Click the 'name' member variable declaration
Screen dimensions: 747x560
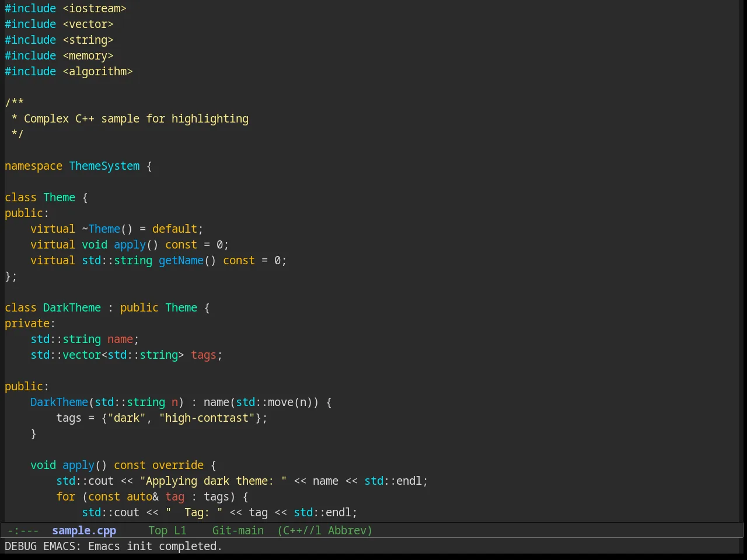click(120, 339)
